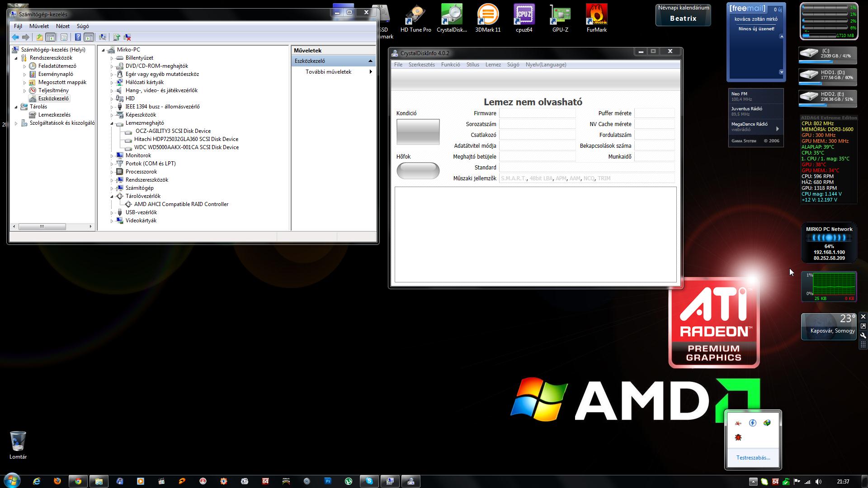Click the Up one level folder icon
The width and height of the screenshot is (868, 488).
click(x=40, y=38)
